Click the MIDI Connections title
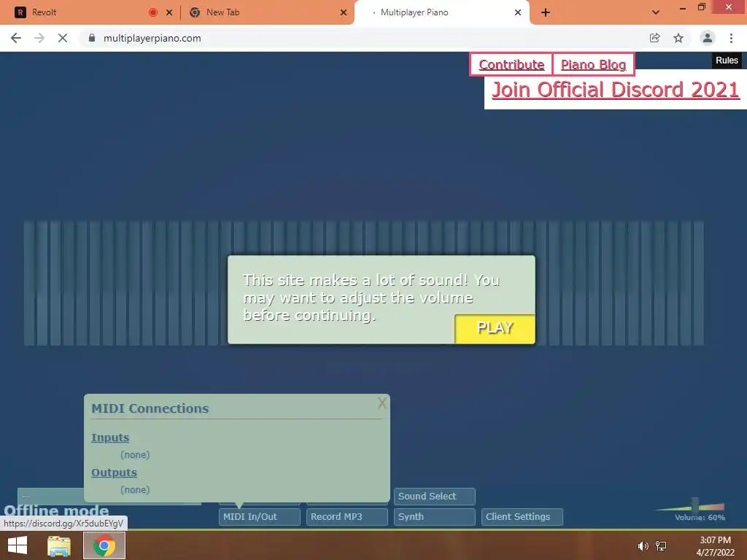 150,408
